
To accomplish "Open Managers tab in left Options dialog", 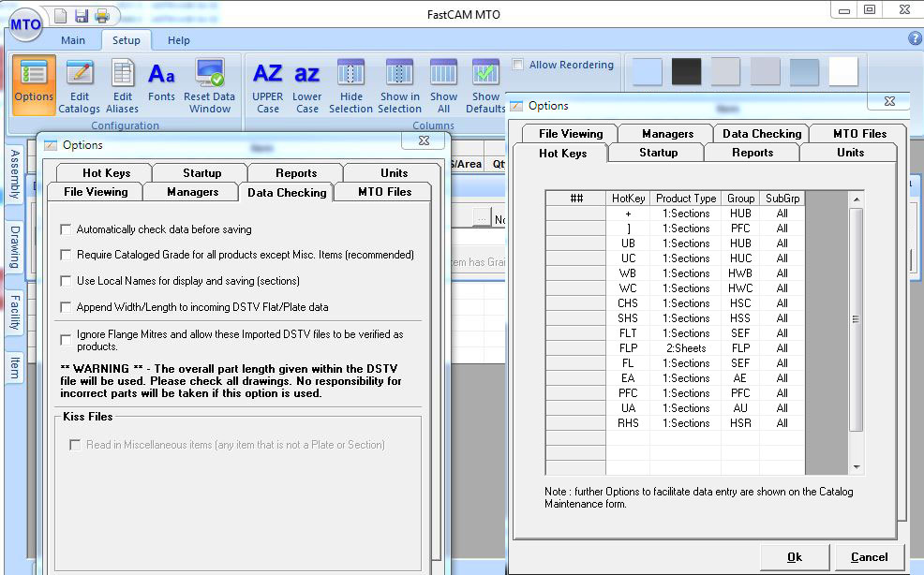I will tap(192, 191).
